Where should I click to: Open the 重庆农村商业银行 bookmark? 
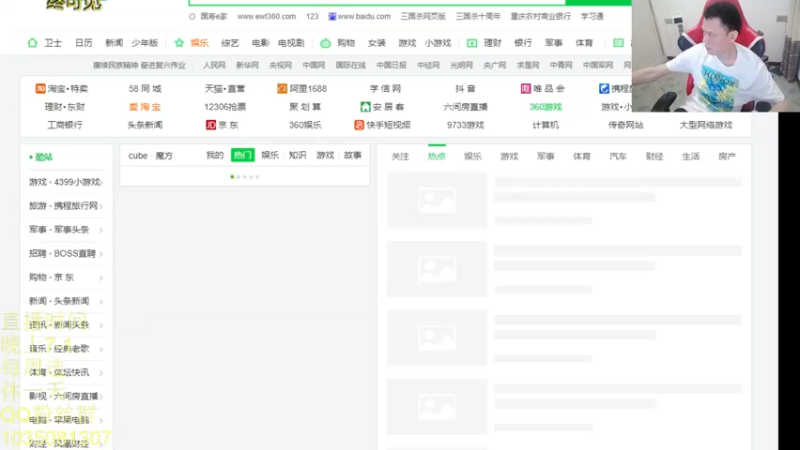(x=541, y=17)
